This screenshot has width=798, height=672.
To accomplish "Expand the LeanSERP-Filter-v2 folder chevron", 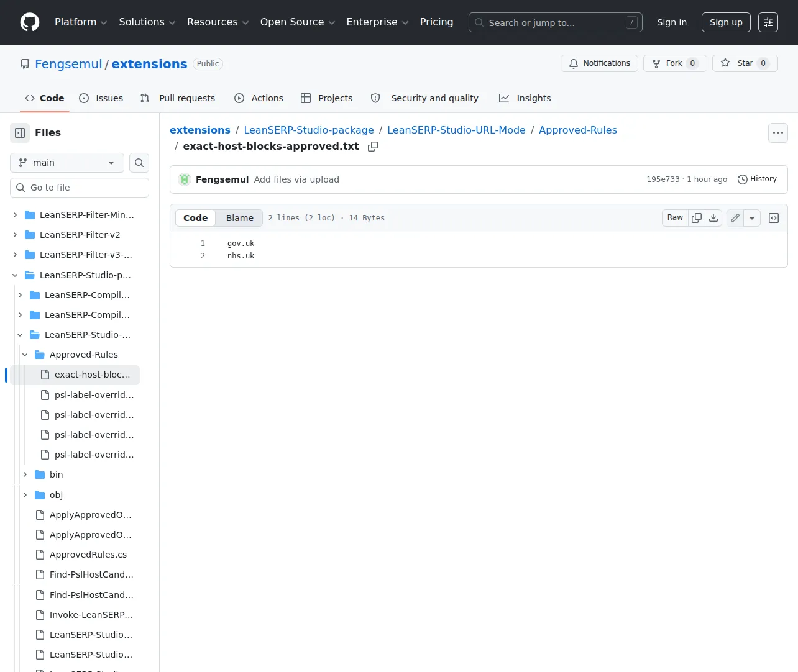I will pyautogui.click(x=15, y=235).
